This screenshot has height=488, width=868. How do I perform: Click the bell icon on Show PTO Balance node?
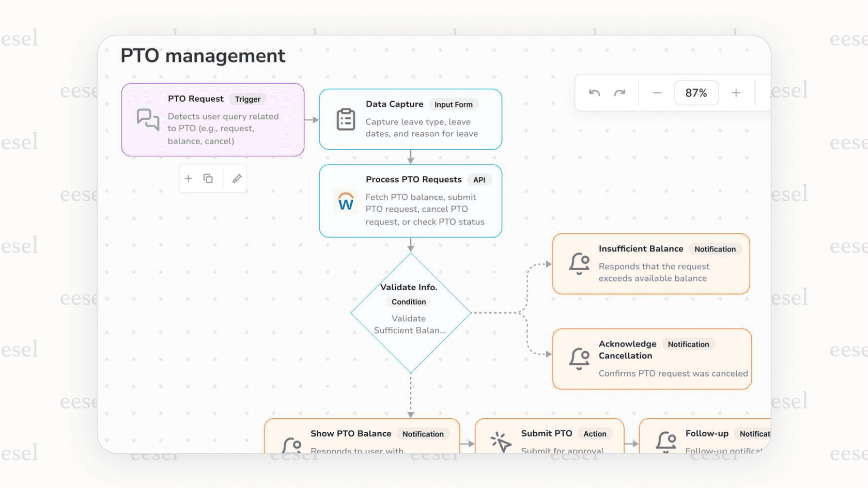point(290,444)
